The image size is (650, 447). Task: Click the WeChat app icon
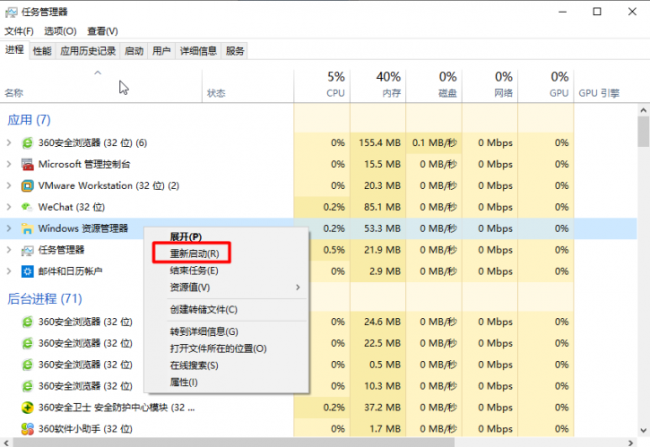coord(27,207)
